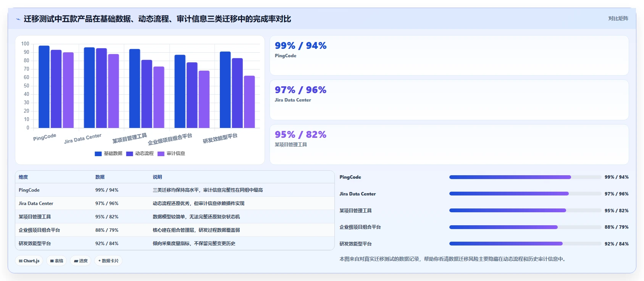644x281 pixels.
Task: Click the 对比矩阵 tag in the header
Action: pos(618,18)
